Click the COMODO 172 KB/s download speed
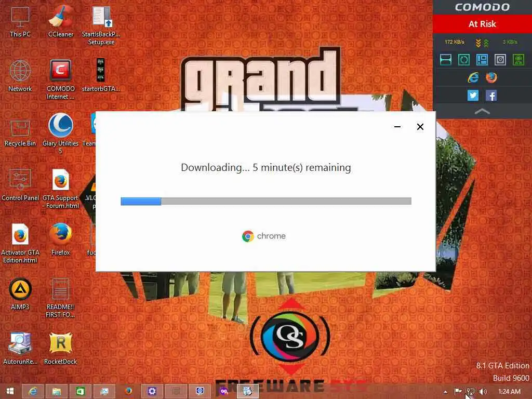The width and height of the screenshot is (532, 399). pyautogui.click(x=454, y=42)
